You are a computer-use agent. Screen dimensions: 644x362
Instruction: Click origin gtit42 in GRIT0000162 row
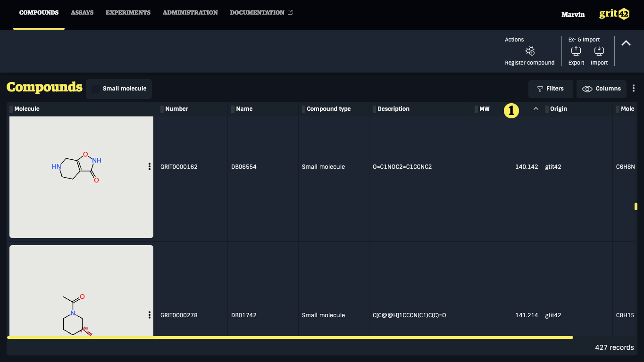[x=553, y=167]
